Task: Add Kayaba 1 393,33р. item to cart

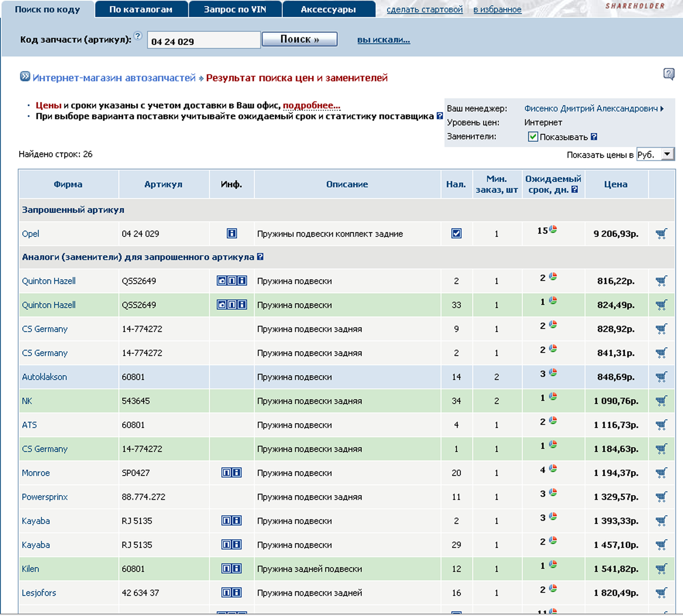Action: tap(661, 521)
